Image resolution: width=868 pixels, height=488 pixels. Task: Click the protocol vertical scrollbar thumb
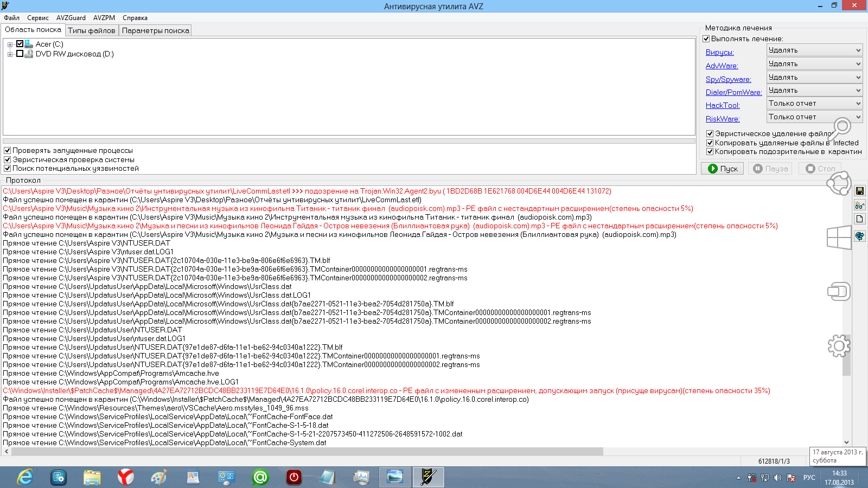(846, 356)
